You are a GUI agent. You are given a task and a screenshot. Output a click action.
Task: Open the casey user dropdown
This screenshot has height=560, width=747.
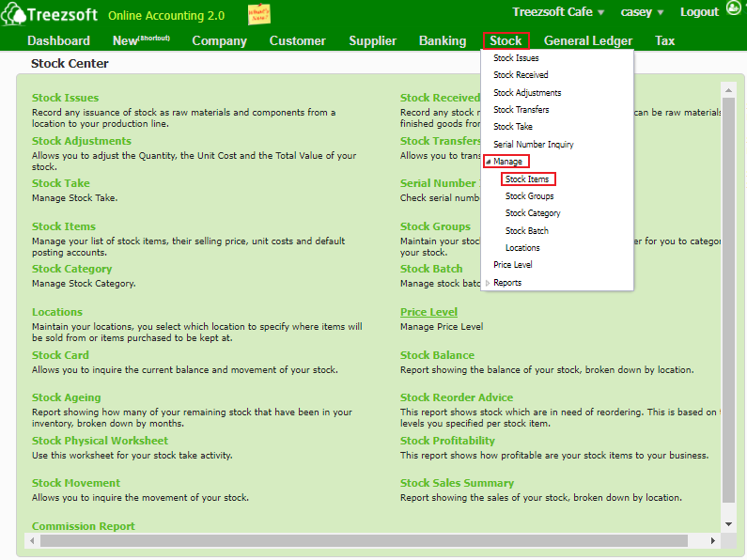(642, 12)
